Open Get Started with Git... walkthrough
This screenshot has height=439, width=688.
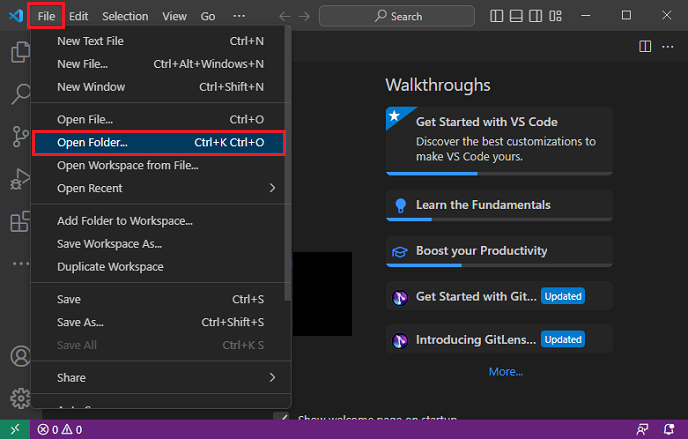499,296
